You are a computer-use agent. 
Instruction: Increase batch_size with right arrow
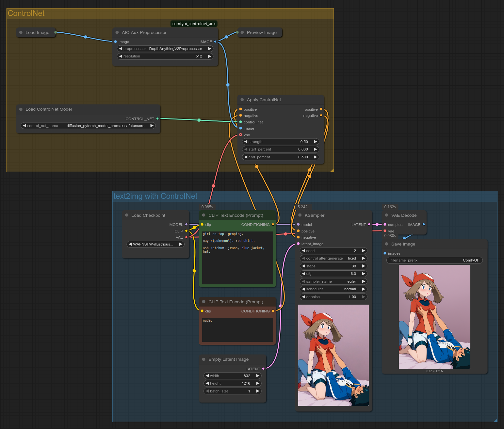(258, 391)
